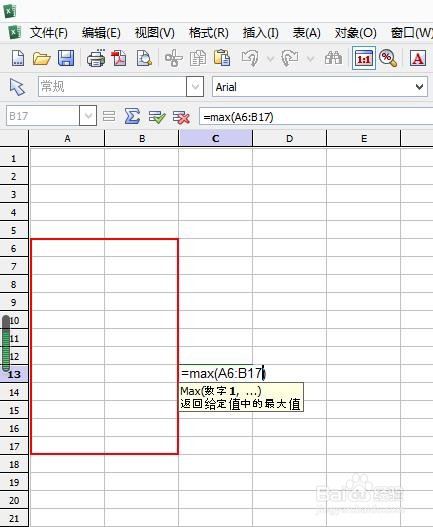Toggle the 1:1 zoom icon
This screenshot has width=433, height=527.
364,58
